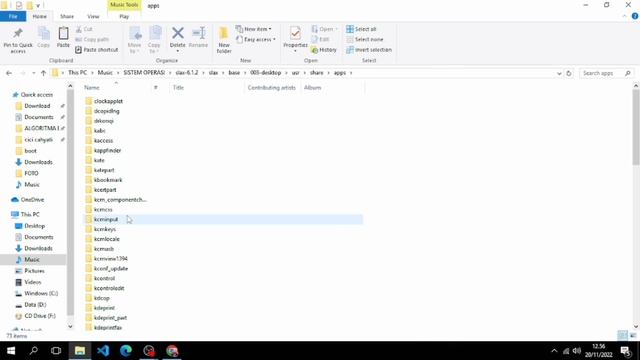Open taskbar Search
Image resolution: width=640 pixels, height=360 pixels.
tap(34, 351)
